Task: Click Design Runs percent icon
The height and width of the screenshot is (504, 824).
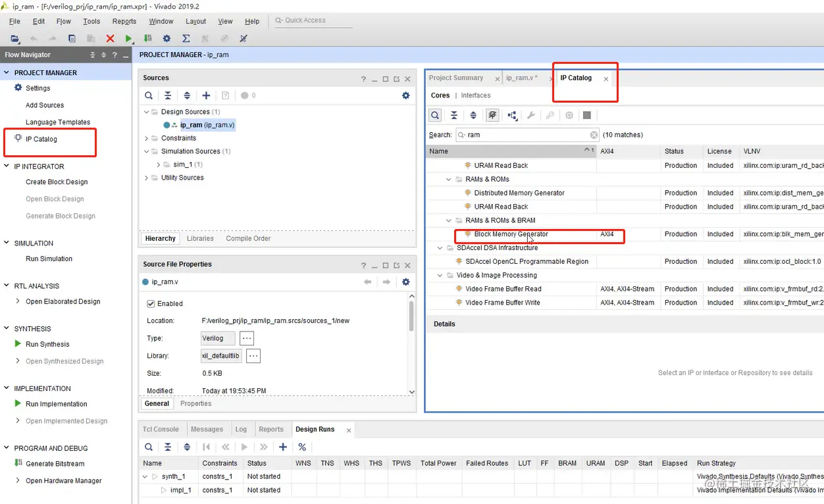Action: [x=302, y=447]
